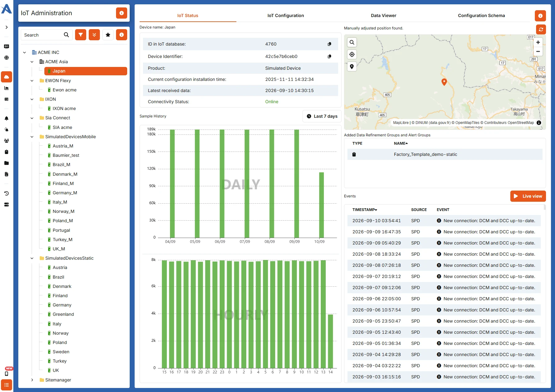Click the map search magnifier icon

[352, 42]
